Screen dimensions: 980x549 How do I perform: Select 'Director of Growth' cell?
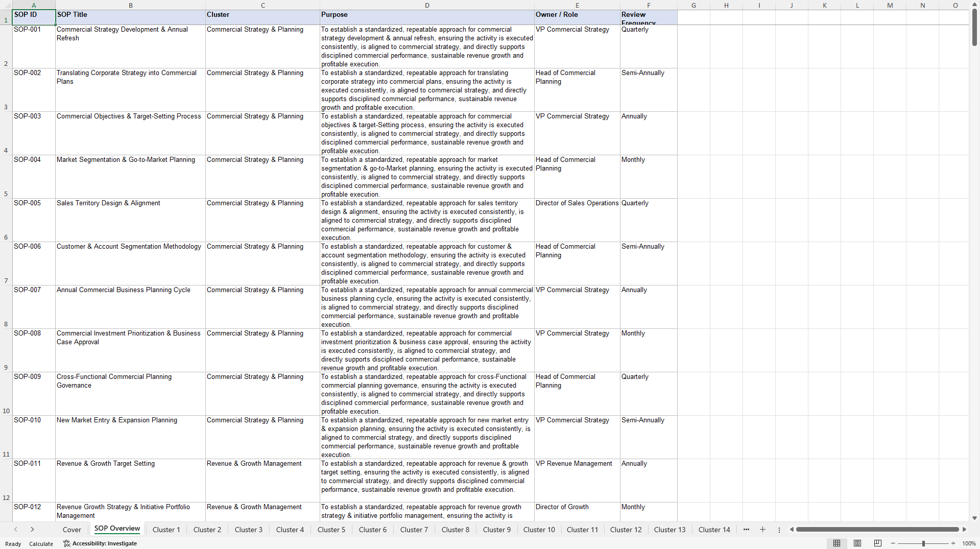coord(577,512)
